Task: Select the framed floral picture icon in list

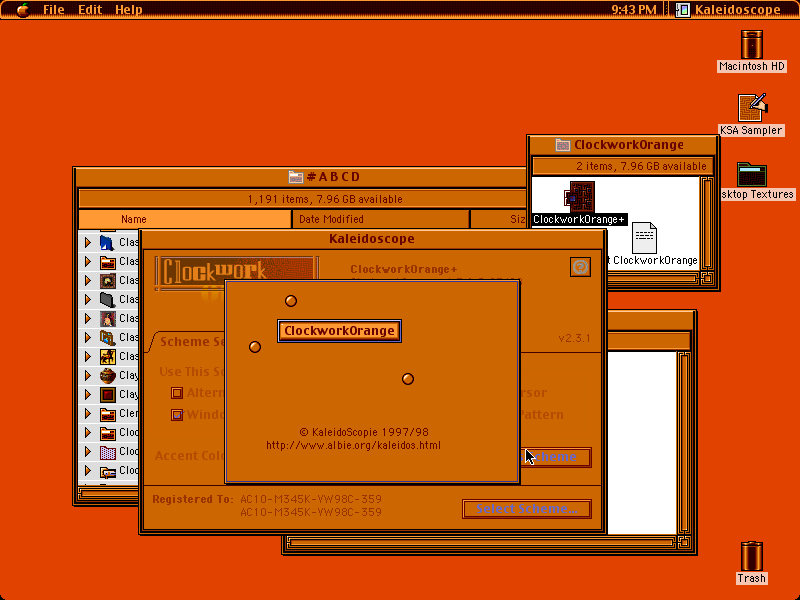Action: point(107,280)
